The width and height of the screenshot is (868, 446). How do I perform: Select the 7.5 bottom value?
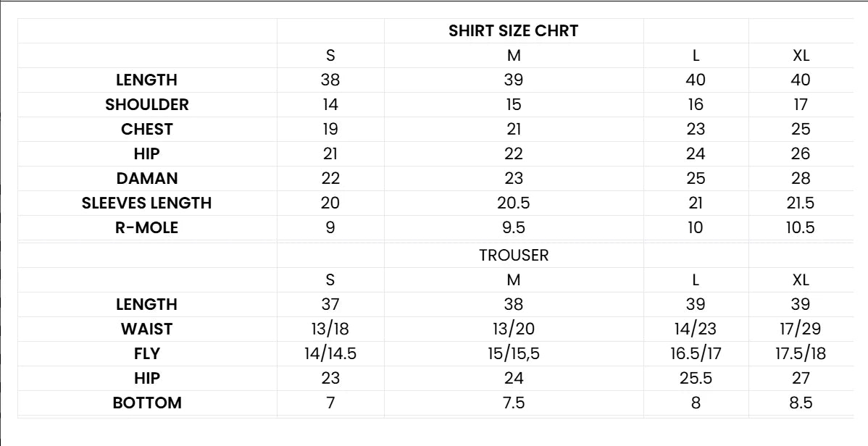click(513, 403)
